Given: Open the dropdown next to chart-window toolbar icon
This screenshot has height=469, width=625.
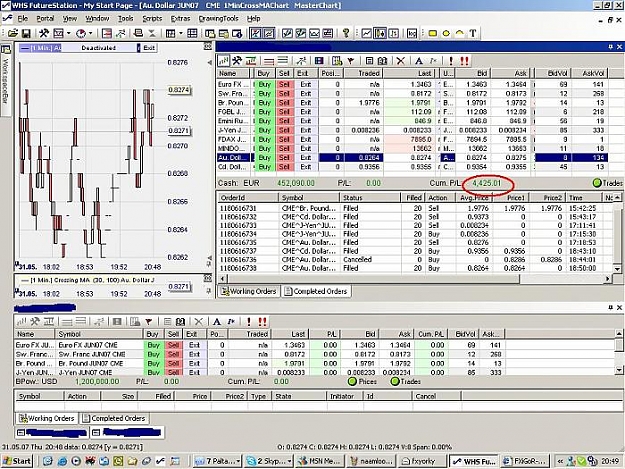Looking at the screenshot, I should coord(68,33).
